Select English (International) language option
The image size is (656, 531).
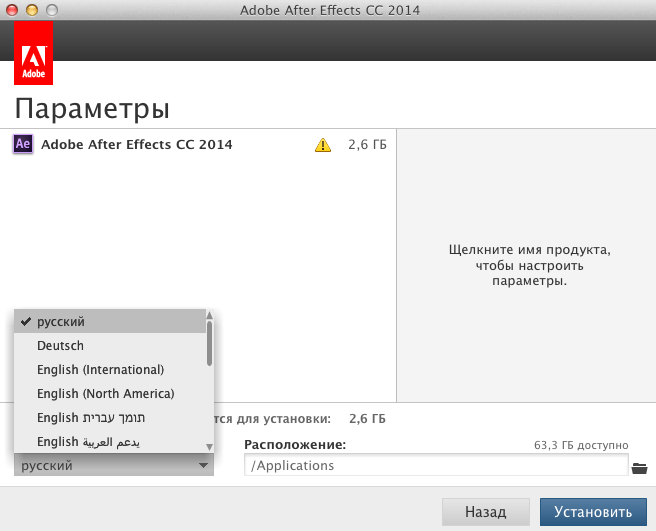(x=110, y=369)
